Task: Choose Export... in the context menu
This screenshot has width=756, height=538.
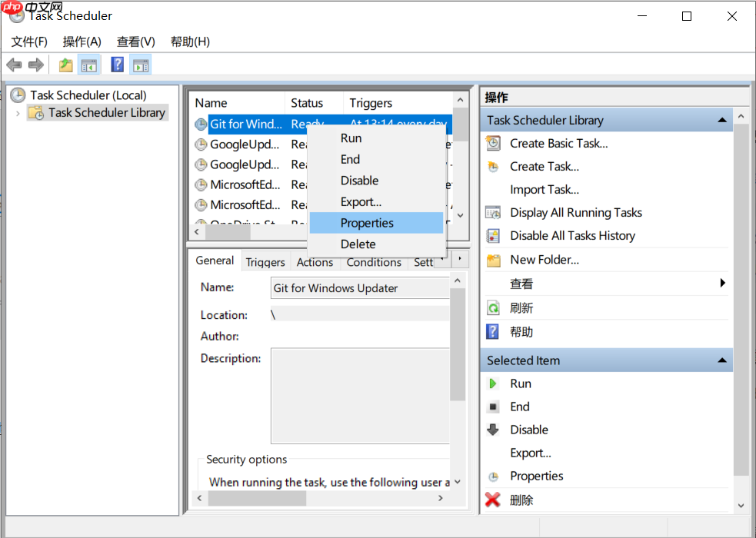Action: coord(377,202)
